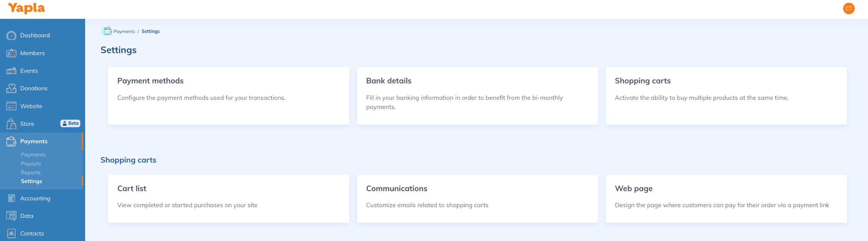Open the Bank details card

coord(477,96)
